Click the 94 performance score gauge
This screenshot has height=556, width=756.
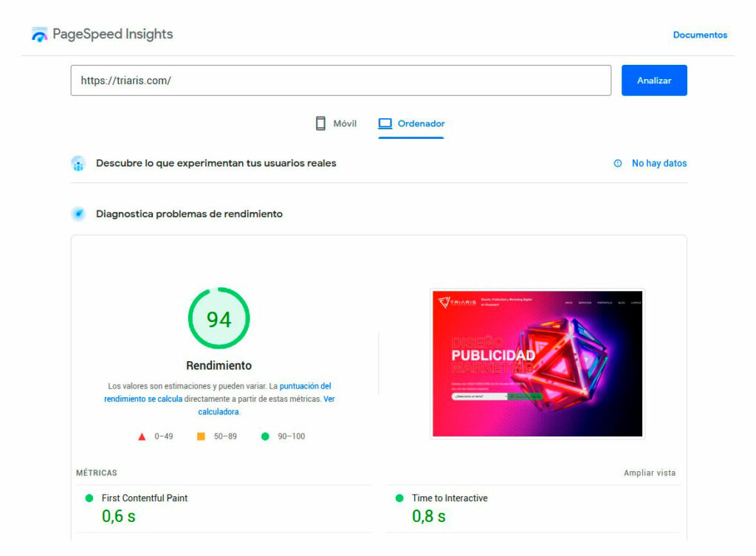pos(219,319)
